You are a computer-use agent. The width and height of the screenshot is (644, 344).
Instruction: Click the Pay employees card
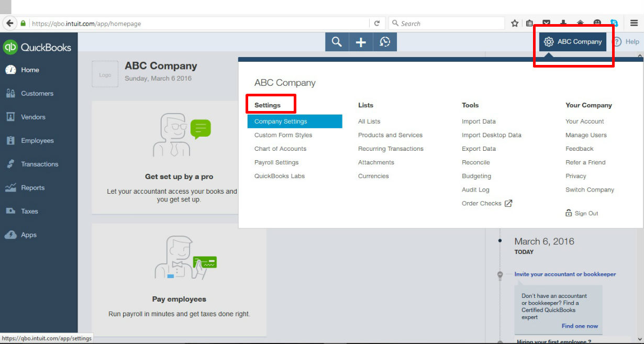point(179,280)
